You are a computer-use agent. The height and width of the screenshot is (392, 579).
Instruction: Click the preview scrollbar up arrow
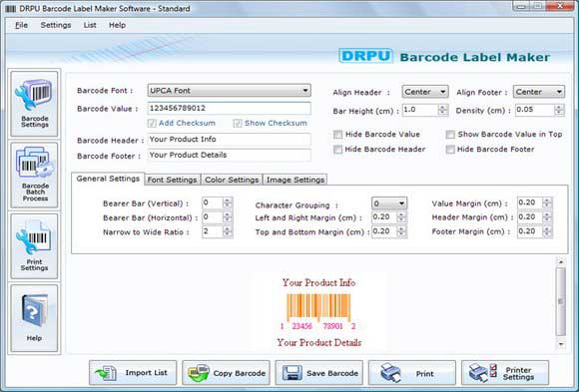(561, 261)
